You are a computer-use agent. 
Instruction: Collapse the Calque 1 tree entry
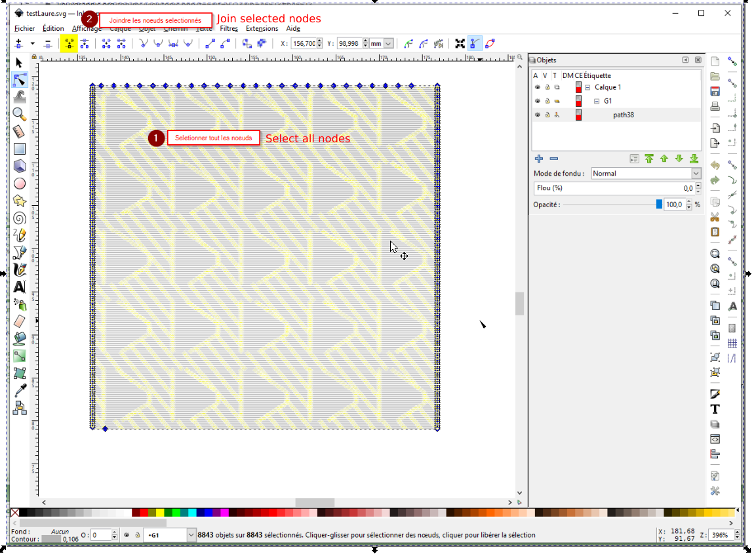586,87
